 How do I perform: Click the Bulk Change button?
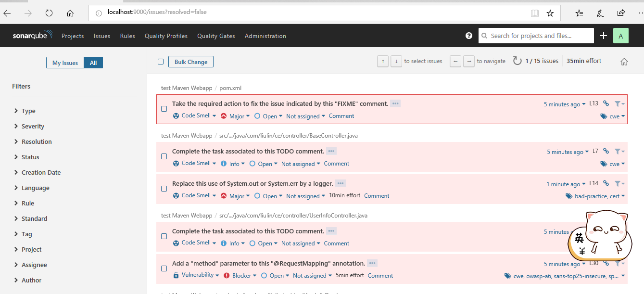pyautogui.click(x=191, y=62)
